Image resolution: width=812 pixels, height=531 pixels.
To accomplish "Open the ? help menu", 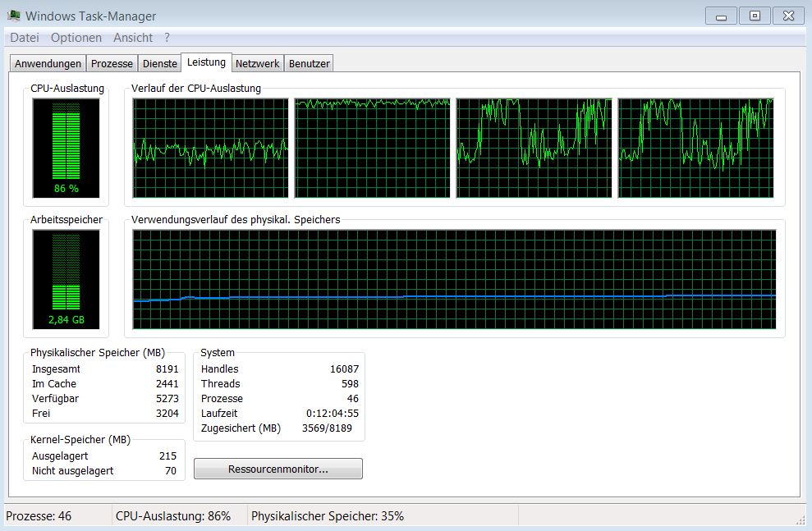I will [x=167, y=38].
